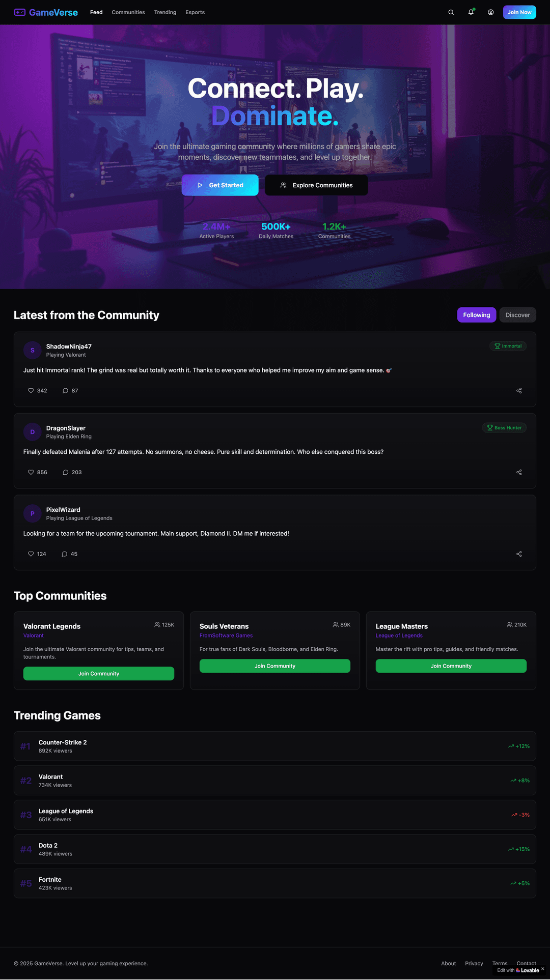Switch feed to Discover
The width and height of the screenshot is (550, 980).
pos(517,315)
